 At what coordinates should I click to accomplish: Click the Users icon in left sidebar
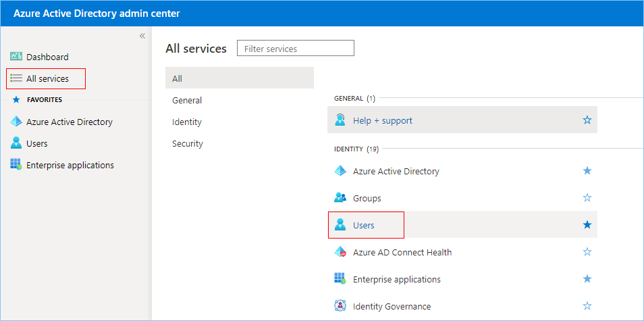16,143
